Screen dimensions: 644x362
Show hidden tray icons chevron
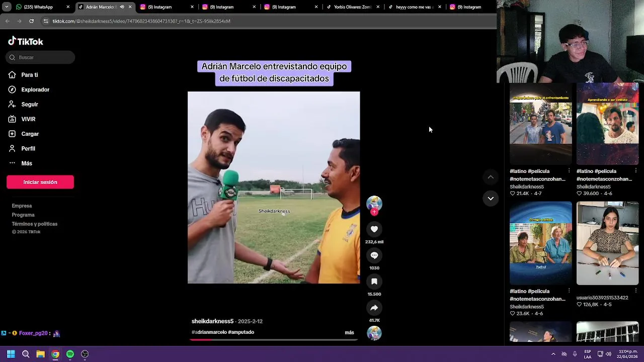553,354
